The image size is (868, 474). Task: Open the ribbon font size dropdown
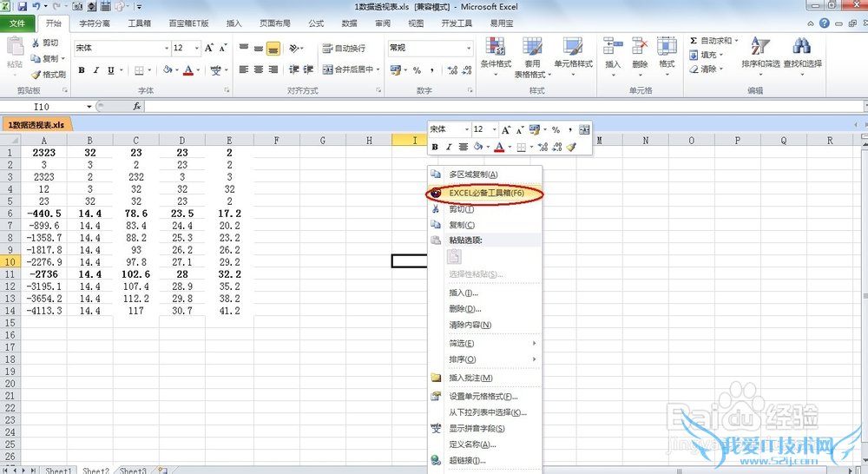click(196, 48)
